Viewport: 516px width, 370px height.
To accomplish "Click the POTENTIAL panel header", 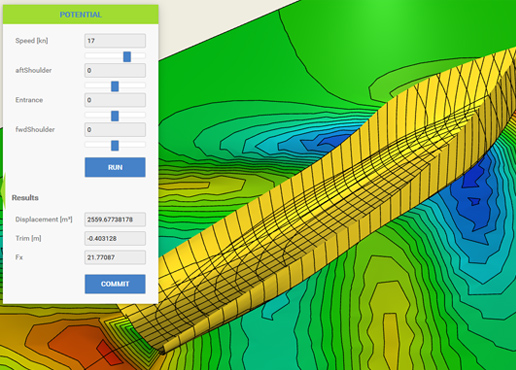I will 81,15.
